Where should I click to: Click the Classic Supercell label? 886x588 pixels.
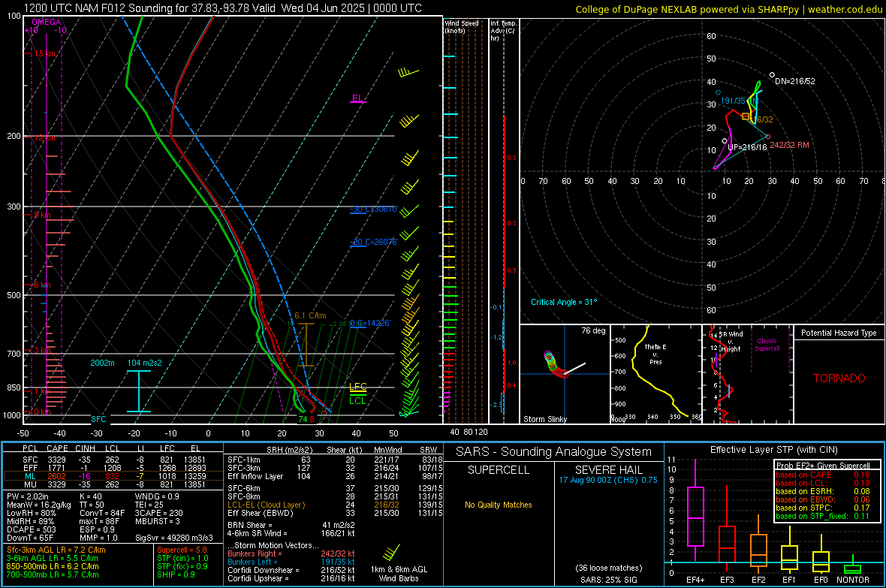coord(767,345)
